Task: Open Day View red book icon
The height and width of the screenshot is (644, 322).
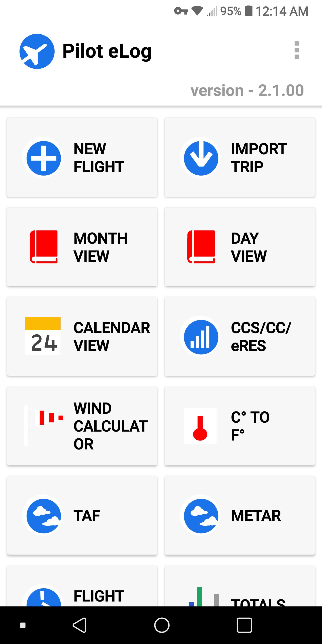Action: [201, 247]
